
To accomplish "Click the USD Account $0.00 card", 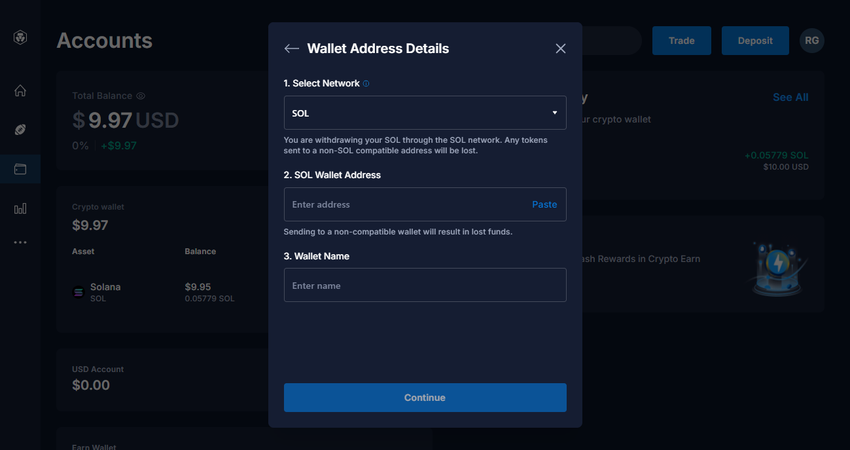I will click(163, 380).
